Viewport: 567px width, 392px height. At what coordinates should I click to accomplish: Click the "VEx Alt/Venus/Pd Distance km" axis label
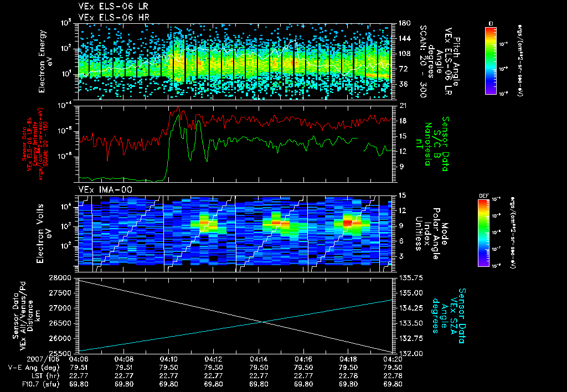pyautogui.click(x=27, y=316)
